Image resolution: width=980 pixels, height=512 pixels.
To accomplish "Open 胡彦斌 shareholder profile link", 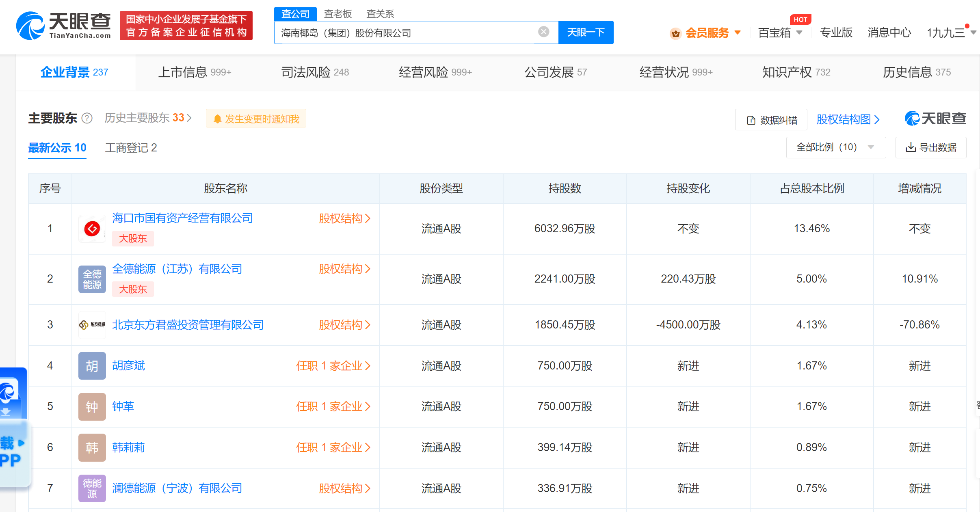I will click(x=128, y=366).
